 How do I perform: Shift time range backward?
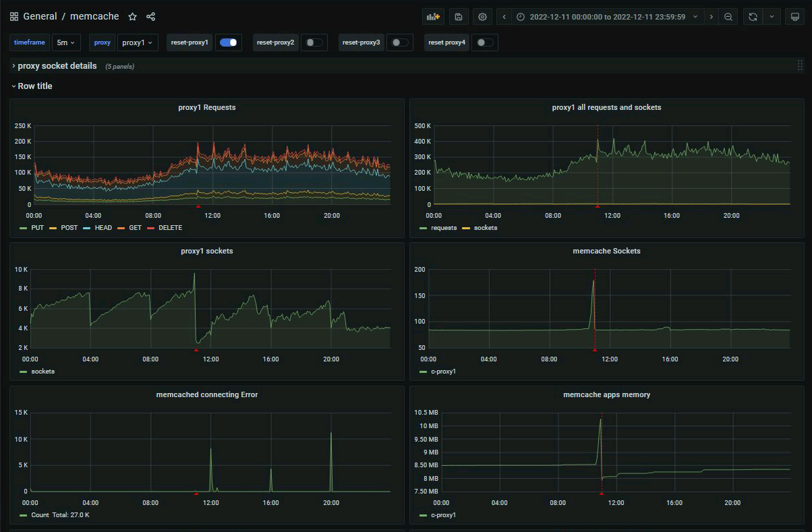pos(504,17)
